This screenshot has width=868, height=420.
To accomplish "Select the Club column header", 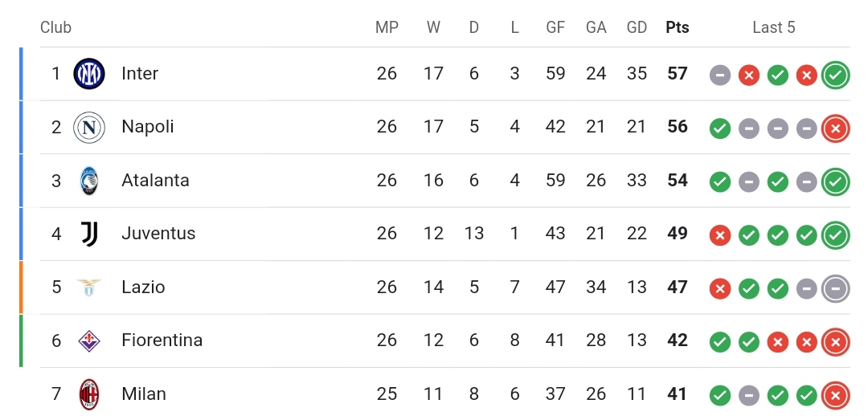I will (x=56, y=27).
